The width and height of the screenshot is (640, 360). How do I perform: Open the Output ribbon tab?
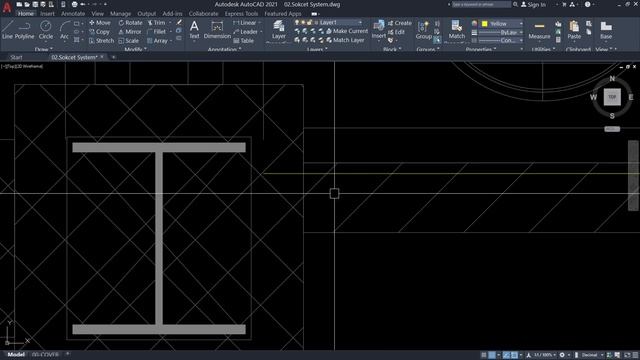[x=147, y=13]
